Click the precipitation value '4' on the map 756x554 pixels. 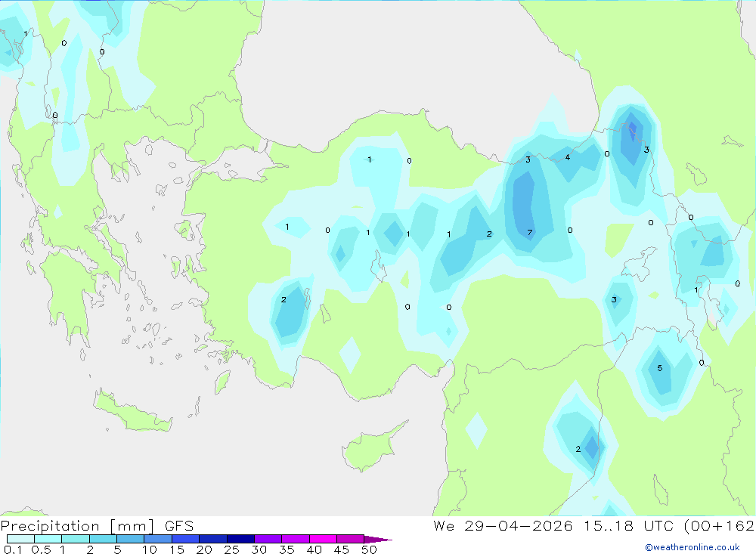click(568, 158)
